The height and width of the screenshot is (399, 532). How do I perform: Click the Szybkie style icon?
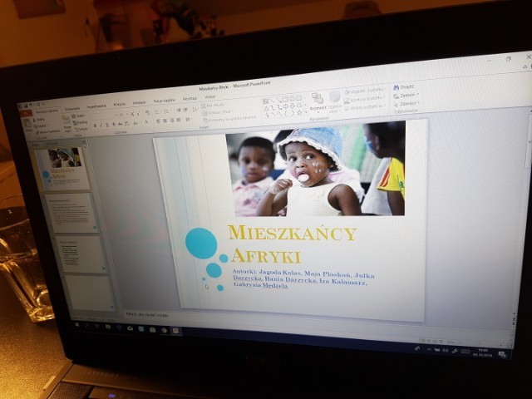pos(335,101)
